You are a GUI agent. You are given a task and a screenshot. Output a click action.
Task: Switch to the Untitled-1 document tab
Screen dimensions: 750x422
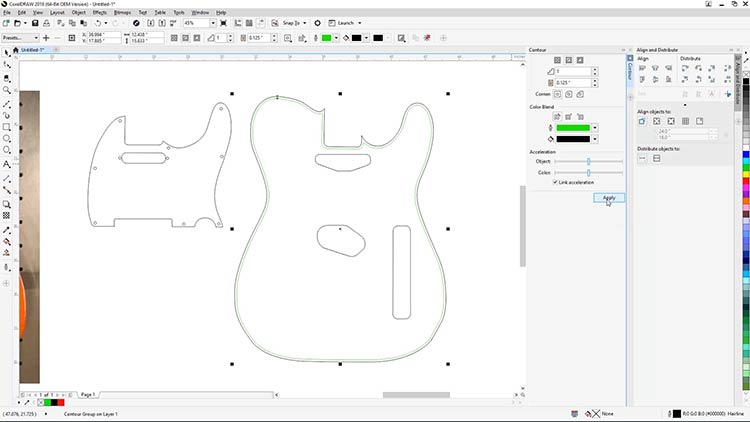[33, 50]
